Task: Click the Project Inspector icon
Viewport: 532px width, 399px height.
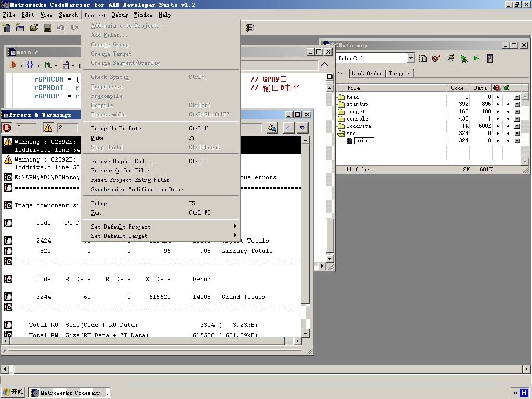Action: click(x=489, y=58)
